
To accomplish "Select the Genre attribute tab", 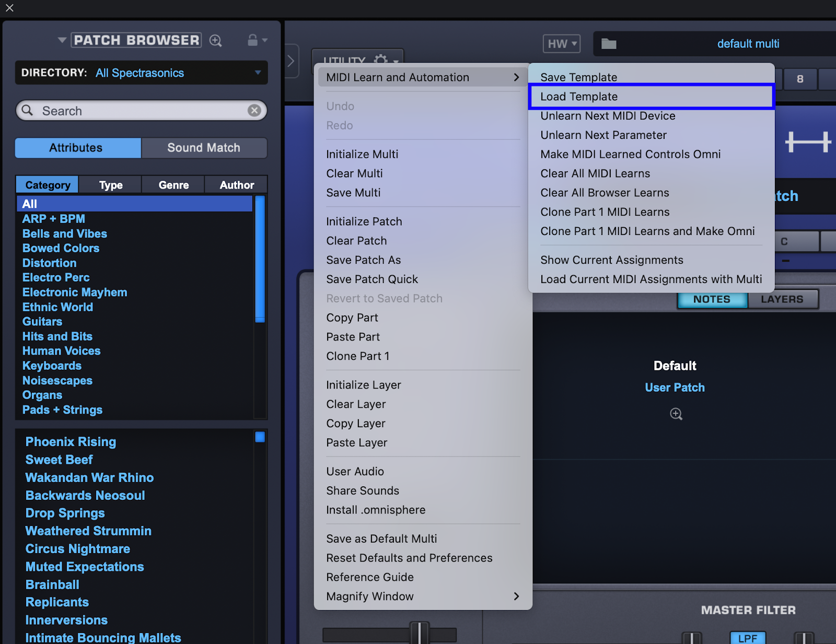I will click(173, 185).
